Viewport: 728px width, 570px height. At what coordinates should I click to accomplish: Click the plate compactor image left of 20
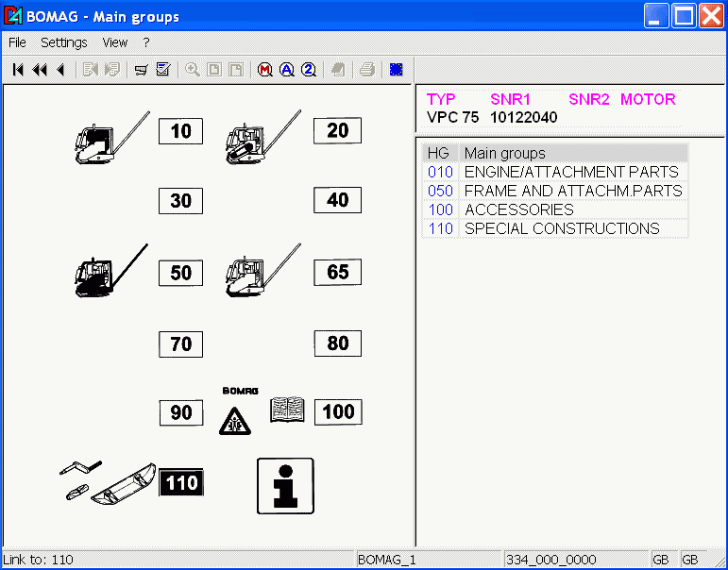point(262,138)
